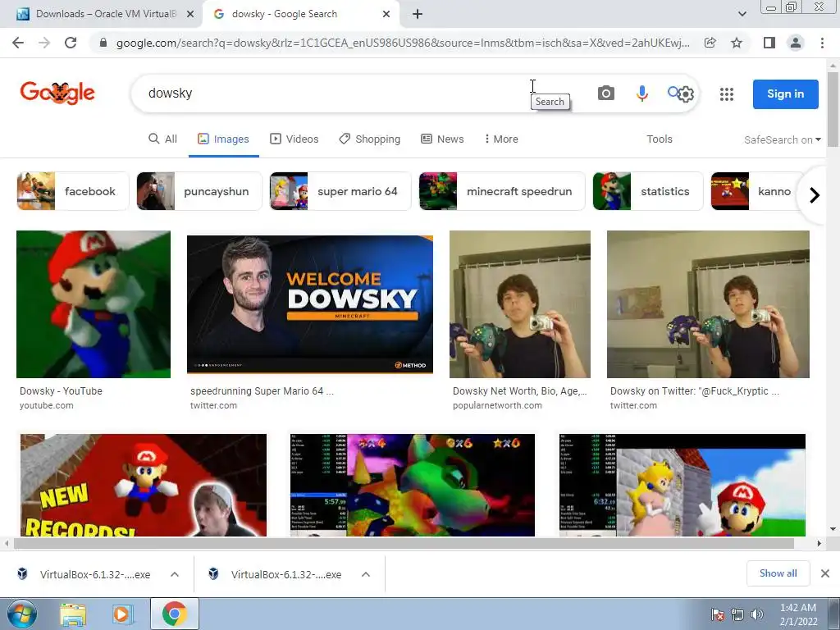Open the image search Tools
Viewport: 840px width, 630px height.
[x=659, y=139]
